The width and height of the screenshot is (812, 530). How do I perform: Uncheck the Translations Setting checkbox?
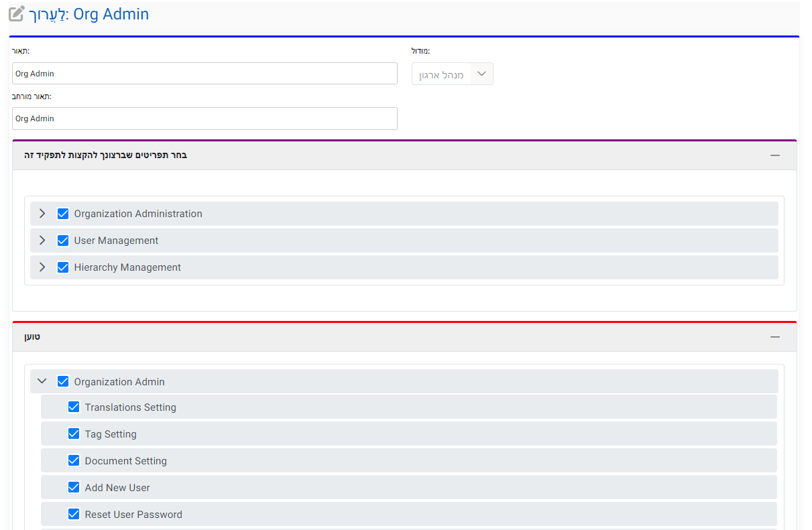(x=74, y=407)
